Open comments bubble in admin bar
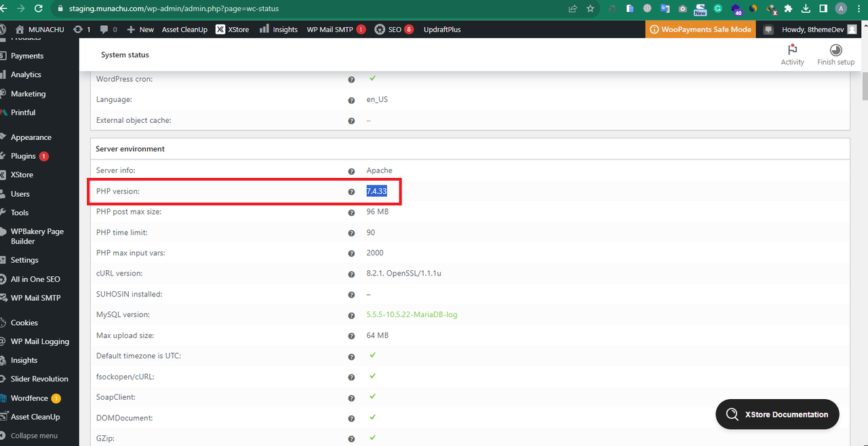Image resolution: width=868 pixels, height=446 pixels. coord(108,29)
